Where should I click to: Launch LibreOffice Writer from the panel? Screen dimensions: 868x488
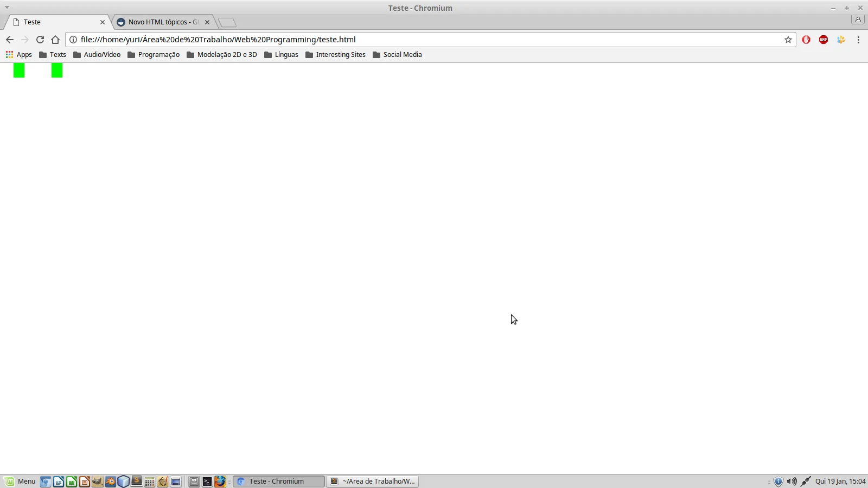tap(59, 481)
